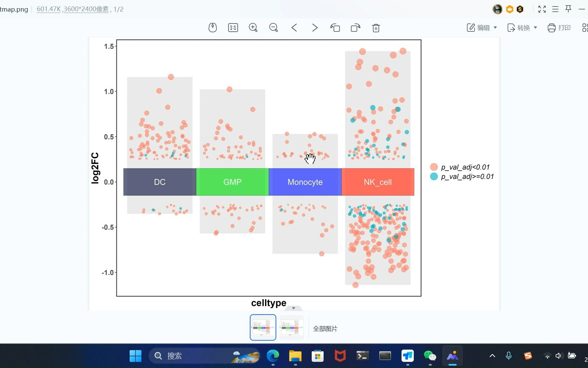Open File Explorer from taskbar

(x=295, y=356)
